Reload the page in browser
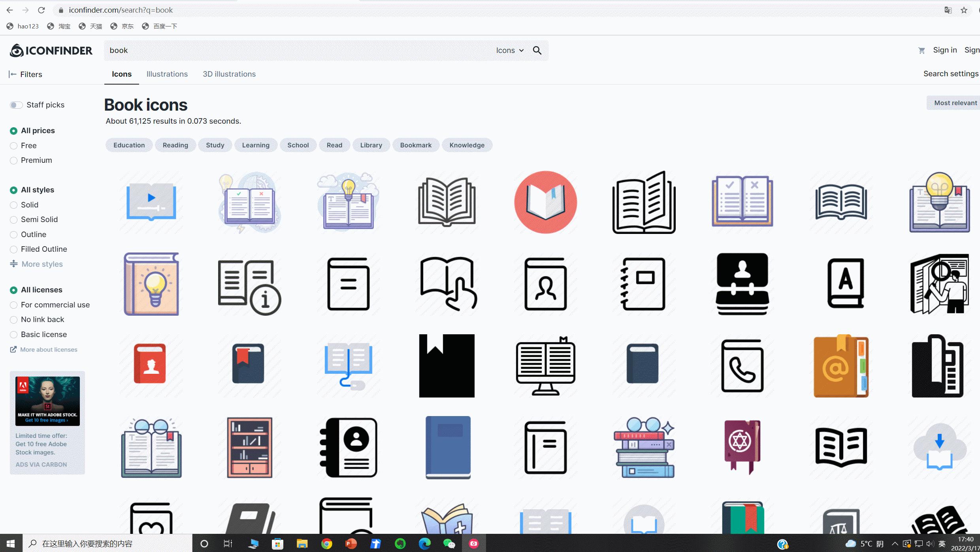The height and width of the screenshot is (552, 980). tap(41, 10)
